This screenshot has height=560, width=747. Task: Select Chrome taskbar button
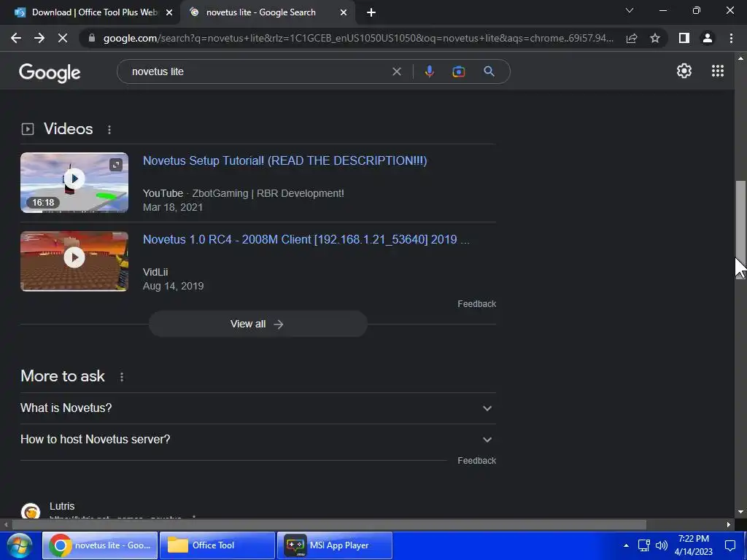[99, 545]
